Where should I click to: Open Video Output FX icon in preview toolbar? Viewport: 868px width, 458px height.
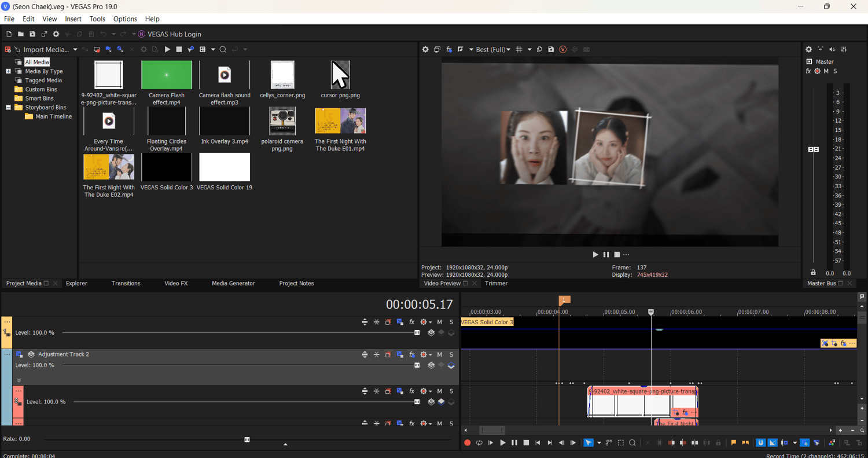[x=449, y=50]
